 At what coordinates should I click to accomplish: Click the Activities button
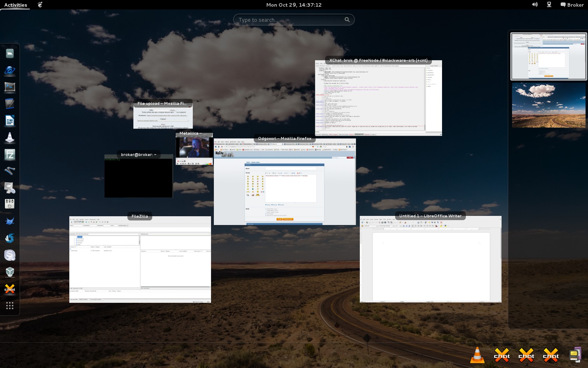(15, 5)
